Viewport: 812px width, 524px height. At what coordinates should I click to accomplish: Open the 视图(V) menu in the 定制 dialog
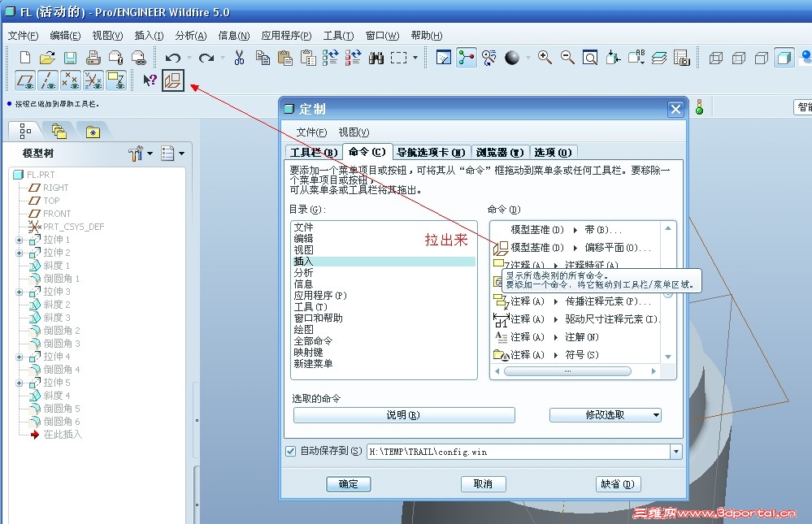pos(354,132)
